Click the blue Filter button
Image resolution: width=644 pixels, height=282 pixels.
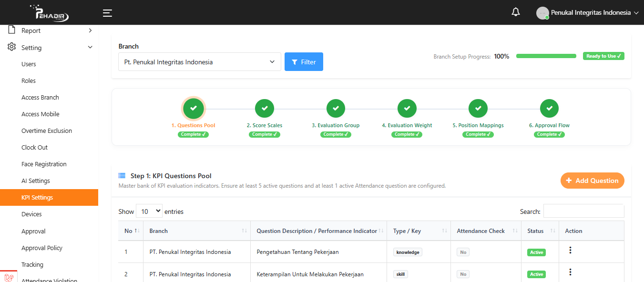tap(304, 62)
